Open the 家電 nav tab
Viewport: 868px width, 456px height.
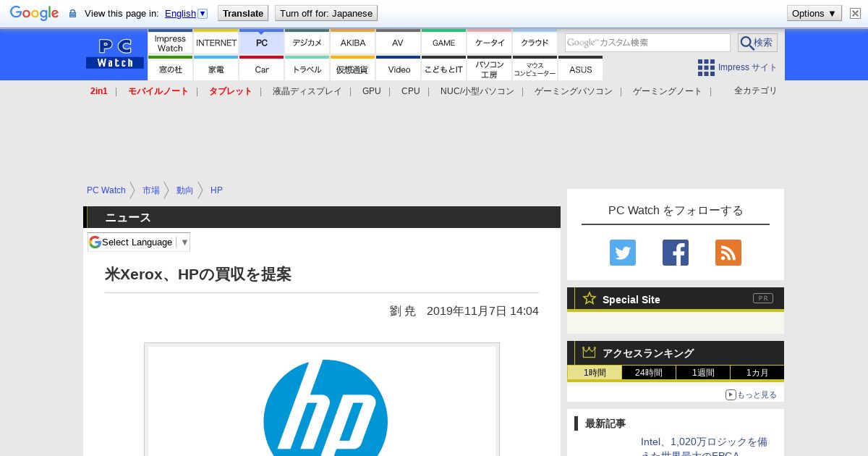(x=216, y=69)
